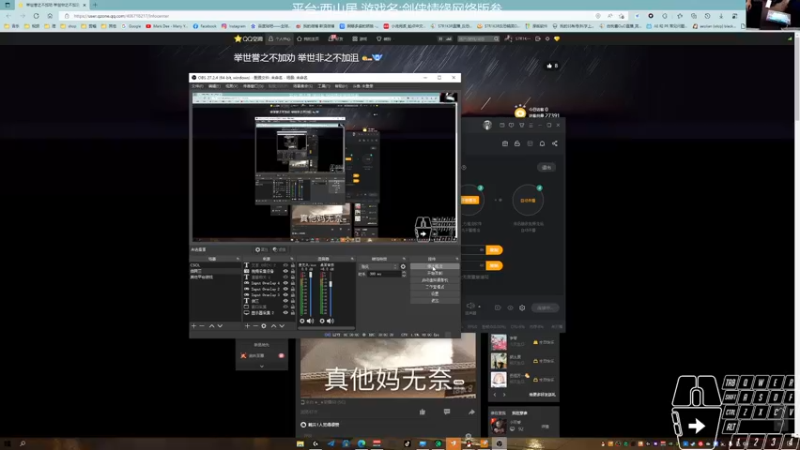Open Windows taskbar search

point(23,444)
